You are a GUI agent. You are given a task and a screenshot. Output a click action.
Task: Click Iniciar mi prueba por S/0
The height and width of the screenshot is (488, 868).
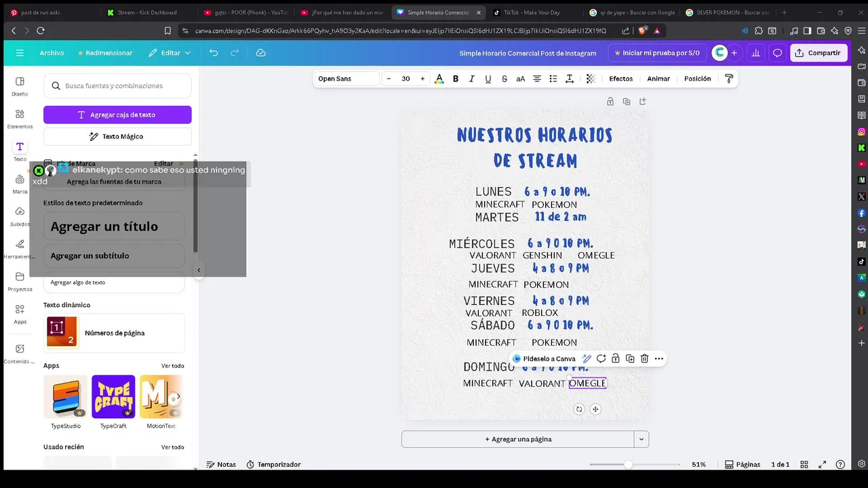(x=656, y=53)
